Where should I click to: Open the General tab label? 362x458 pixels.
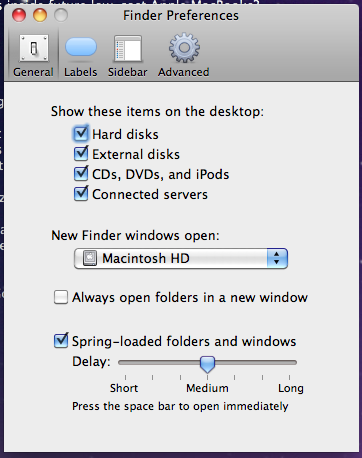pos(33,72)
